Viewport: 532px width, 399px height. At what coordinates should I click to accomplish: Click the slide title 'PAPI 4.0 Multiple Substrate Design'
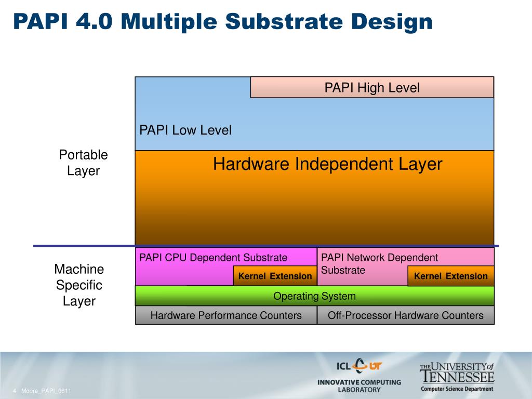[x=223, y=21]
